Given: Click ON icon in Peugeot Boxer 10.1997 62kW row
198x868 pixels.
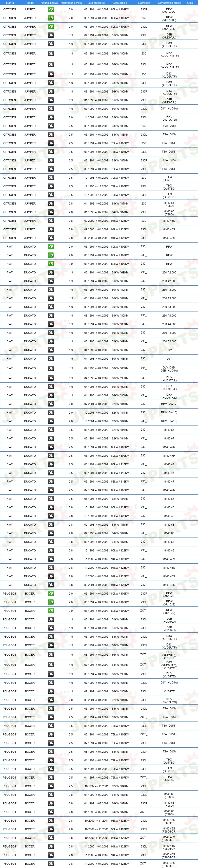Looking at the screenshot, I should pos(51,786).
